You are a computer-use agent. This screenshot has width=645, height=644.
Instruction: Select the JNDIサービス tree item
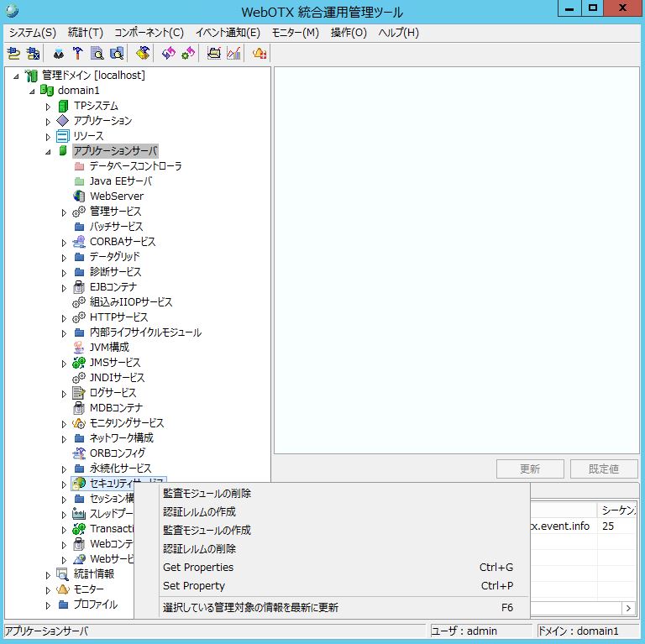[x=117, y=378]
